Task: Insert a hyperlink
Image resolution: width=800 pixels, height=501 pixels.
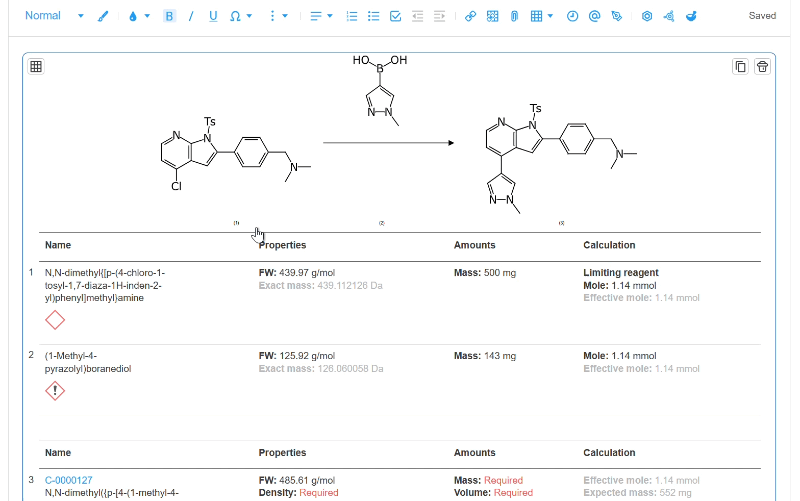Action: pyautogui.click(x=470, y=16)
